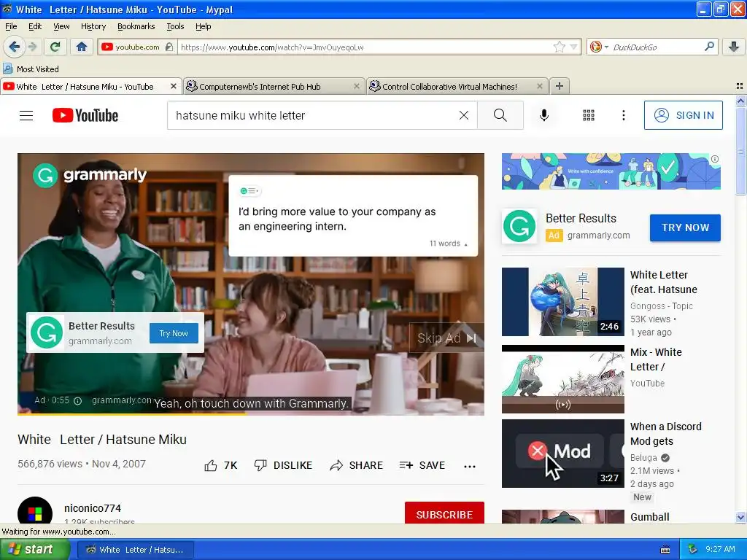The height and width of the screenshot is (560, 747).
Task: Click the red SUBSCRIBE button
Action: pos(444,513)
